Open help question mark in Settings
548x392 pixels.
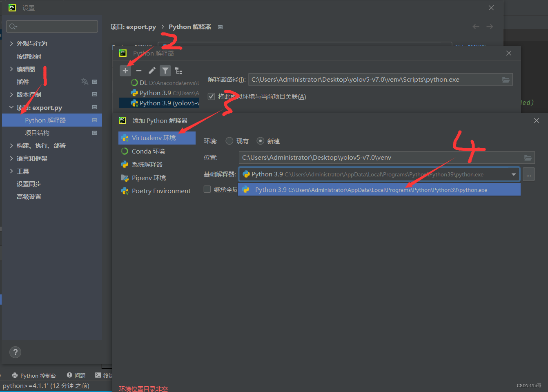tap(15, 352)
